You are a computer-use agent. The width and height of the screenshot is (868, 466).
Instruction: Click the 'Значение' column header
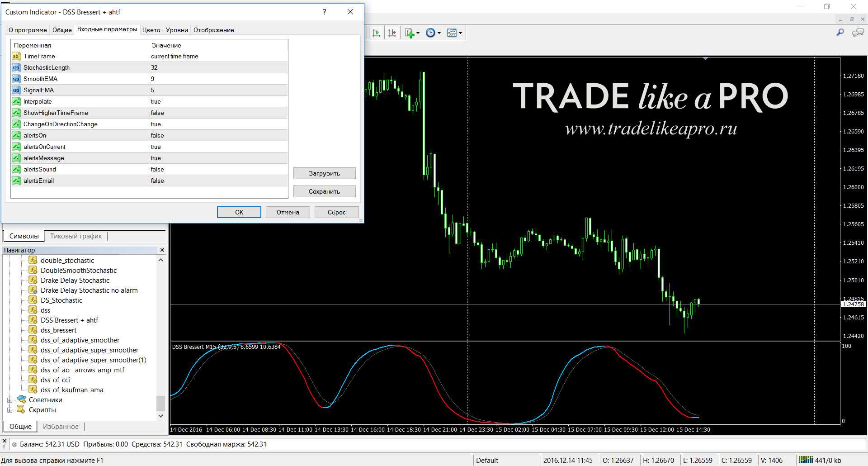(218, 45)
